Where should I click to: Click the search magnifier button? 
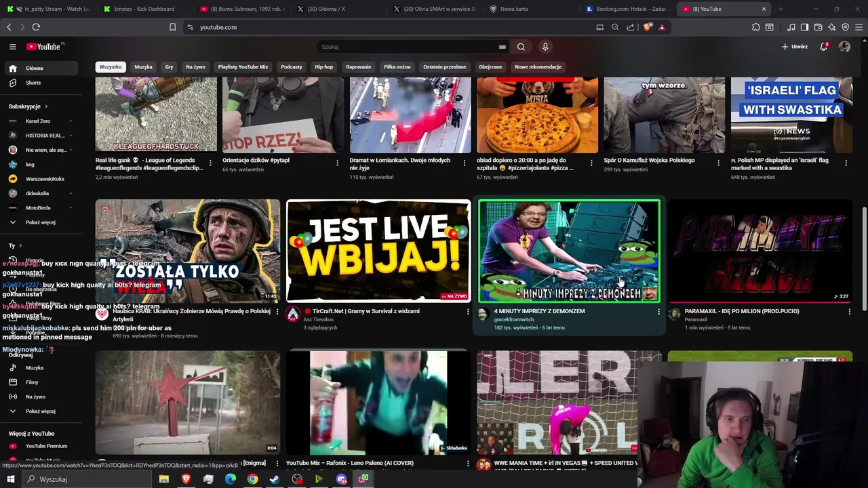[521, 47]
